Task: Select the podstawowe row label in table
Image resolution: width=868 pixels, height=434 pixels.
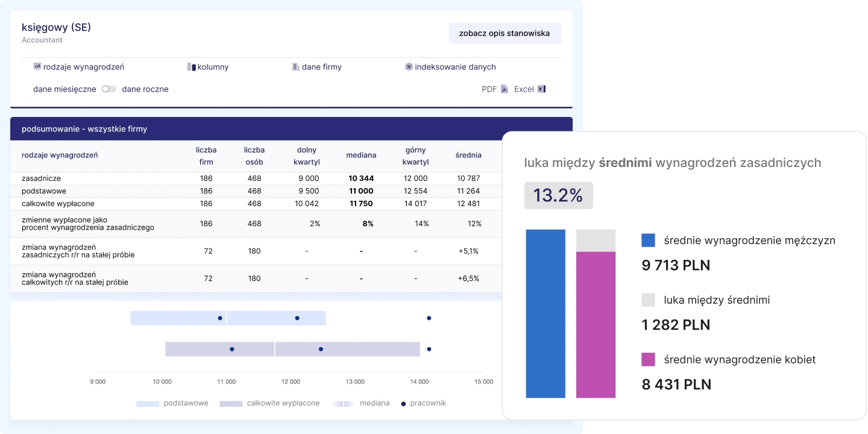Action: [44, 191]
